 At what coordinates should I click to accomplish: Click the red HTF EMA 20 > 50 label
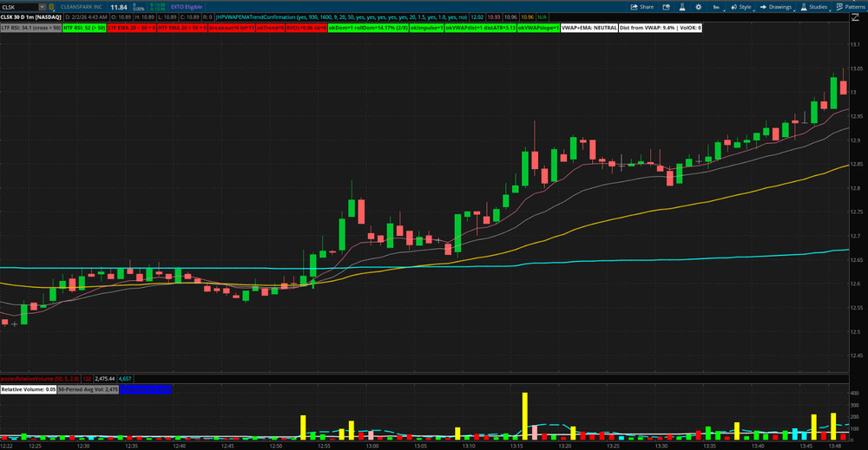point(182,28)
